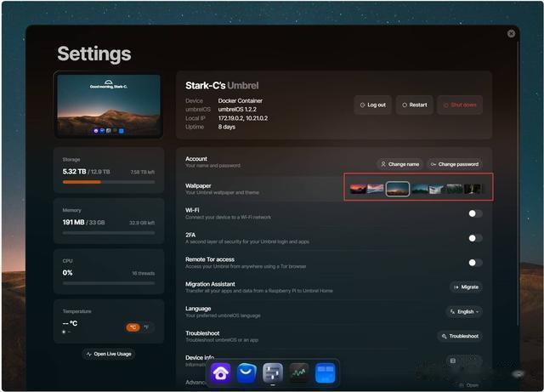Select the misty forest wallpaper

(455, 190)
